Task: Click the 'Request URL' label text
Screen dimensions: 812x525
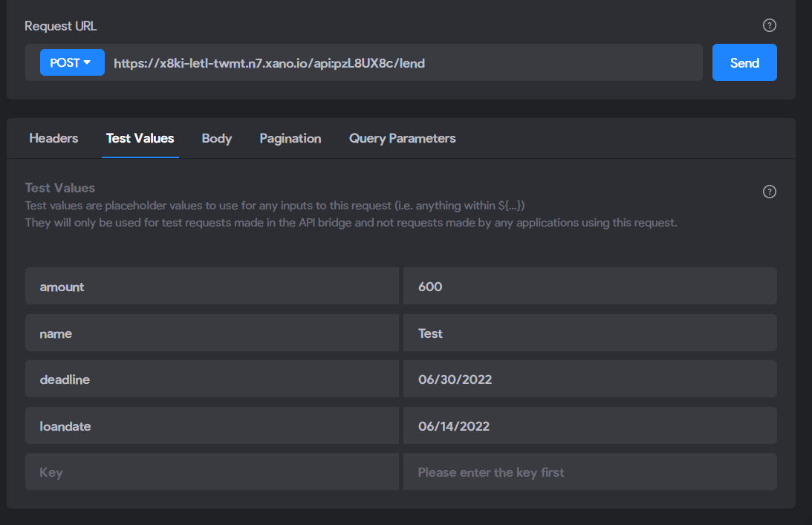Action: click(61, 26)
